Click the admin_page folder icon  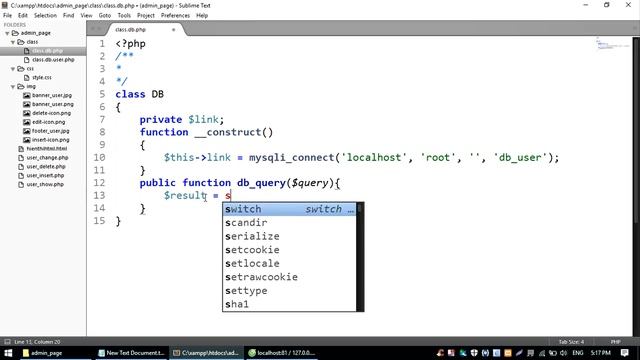tap(15, 33)
